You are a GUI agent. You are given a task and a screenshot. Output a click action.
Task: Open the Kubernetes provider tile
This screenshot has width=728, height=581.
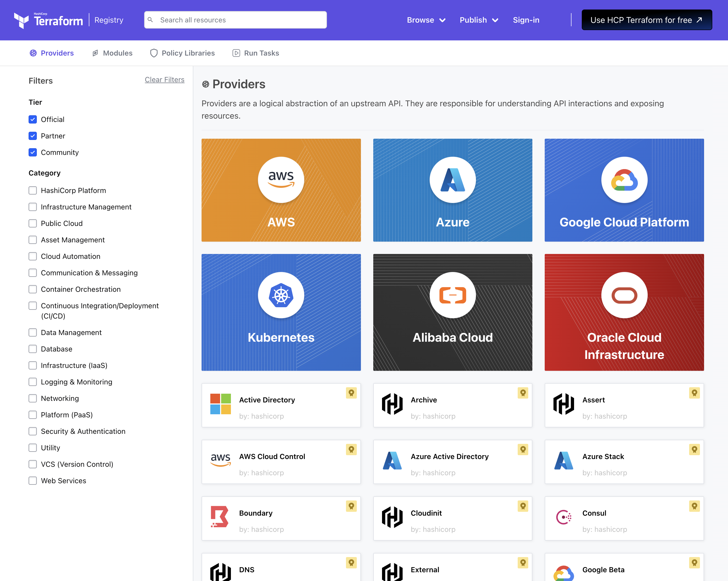tap(281, 312)
